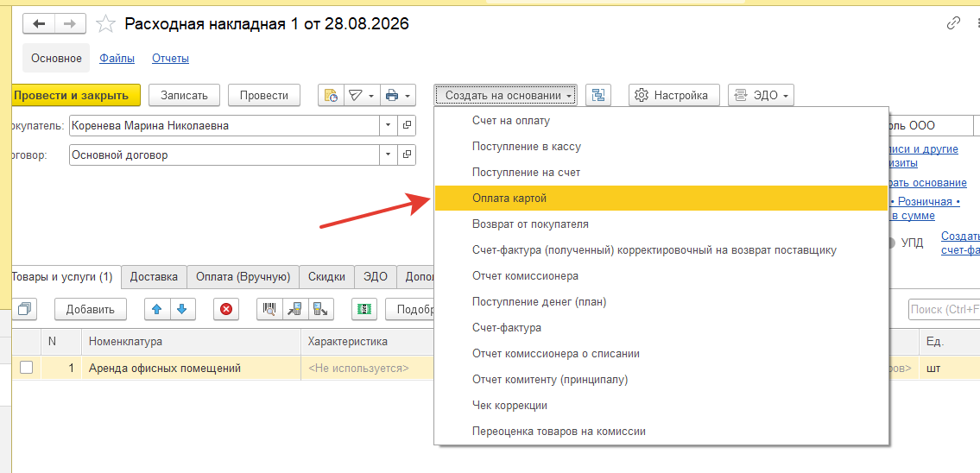Screen dimensions: 980x473
Task: Copy link using the chain icon
Action: [953, 24]
